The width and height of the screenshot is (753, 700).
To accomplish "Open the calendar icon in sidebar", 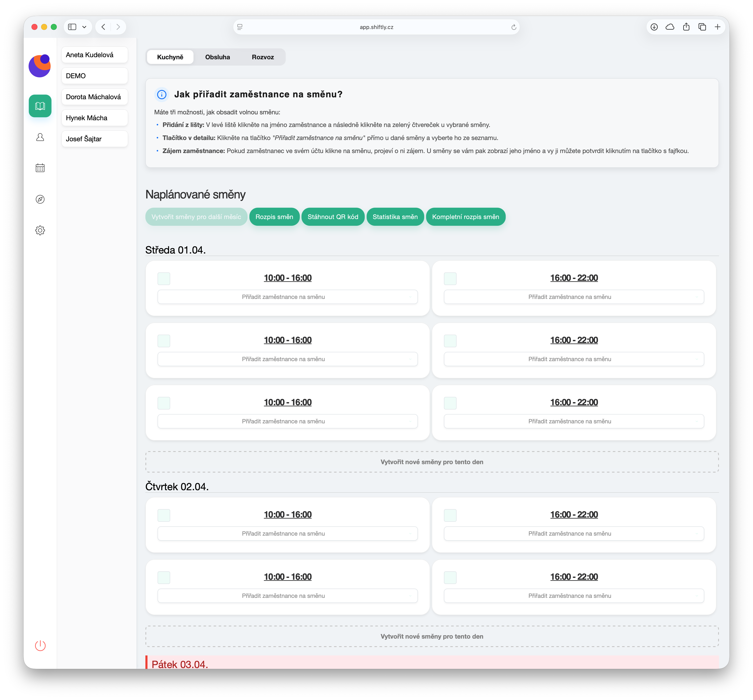I will (40, 168).
